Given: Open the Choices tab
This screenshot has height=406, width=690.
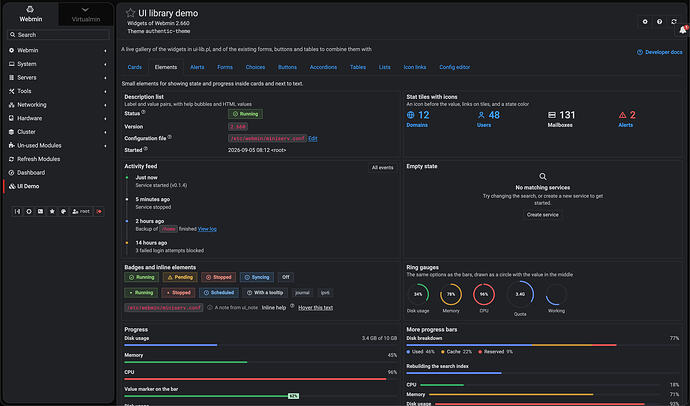Looking at the screenshot, I should pyautogui.click(x=255, y=67).
